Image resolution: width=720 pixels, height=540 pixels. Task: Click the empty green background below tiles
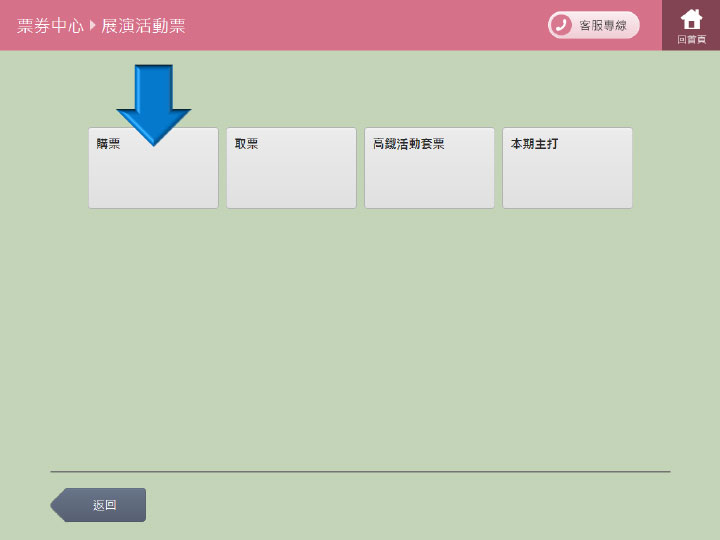pyautogui.click(x=360, y=340)
